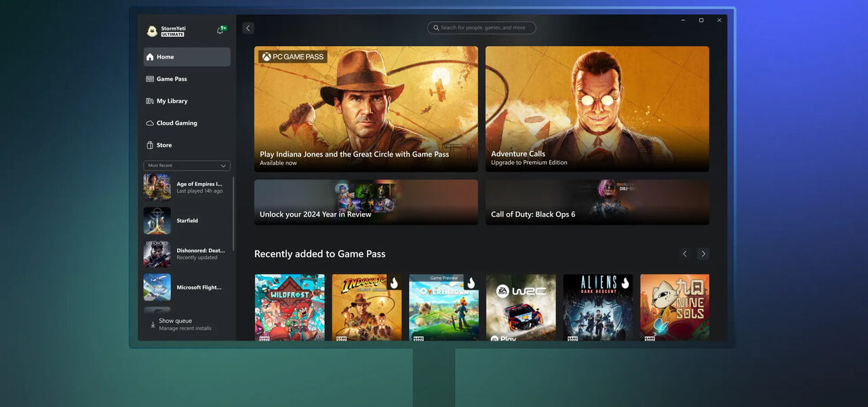Click the Age of Empires thumbnail image
Image resolution: width=868 pixels, height=407 pixels.
coord(157,187)
